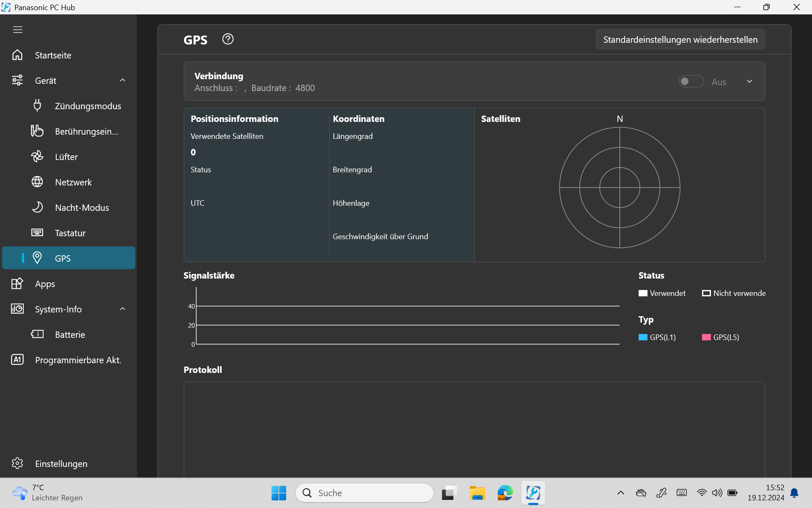Toggle the hamburger navigation menu

(18, 30)
